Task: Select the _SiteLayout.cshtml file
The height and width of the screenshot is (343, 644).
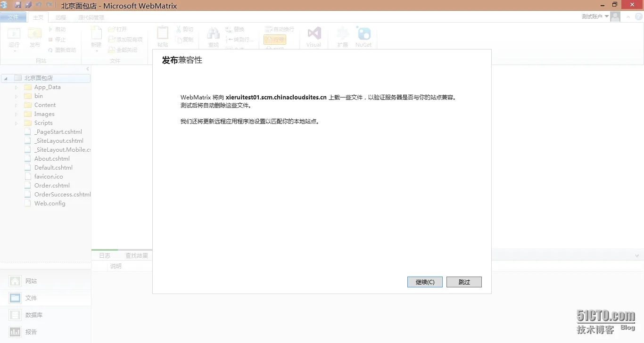Action: click(x=59, y=141)
